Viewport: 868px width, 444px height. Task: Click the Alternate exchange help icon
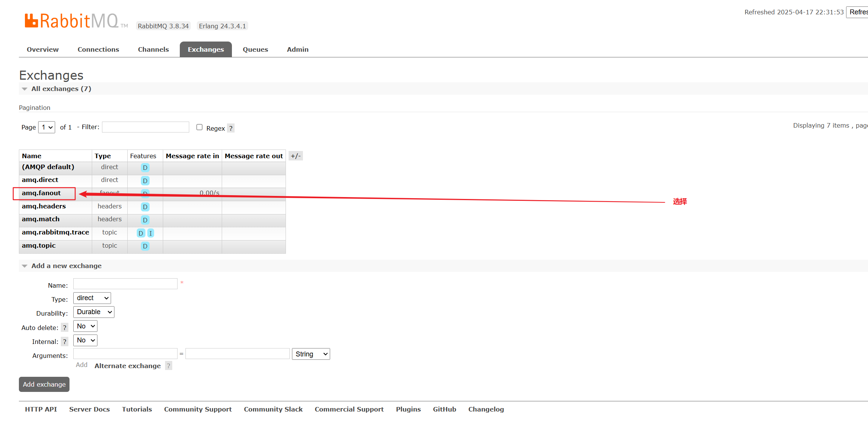(x=168, y=366)
